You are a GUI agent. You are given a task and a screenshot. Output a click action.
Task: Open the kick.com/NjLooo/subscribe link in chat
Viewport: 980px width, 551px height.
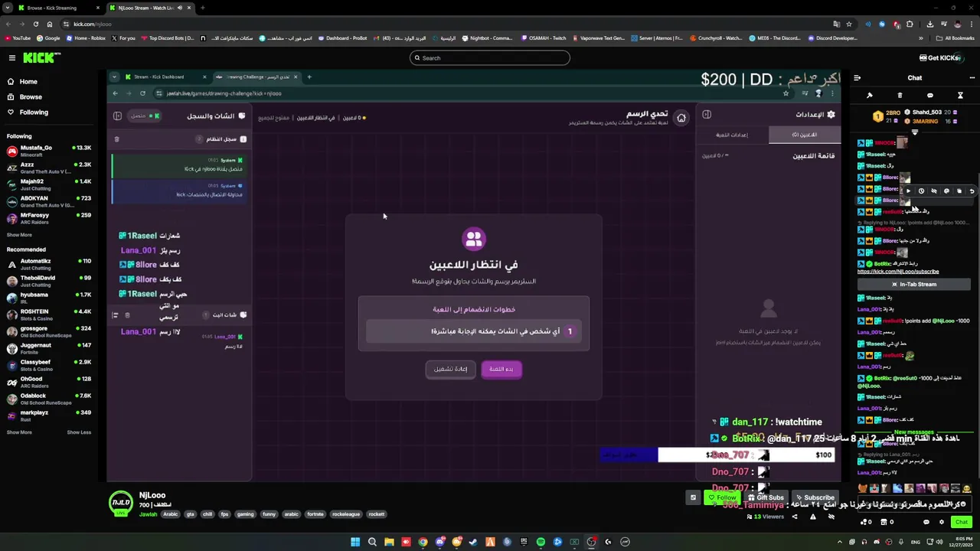coord(898,272)
